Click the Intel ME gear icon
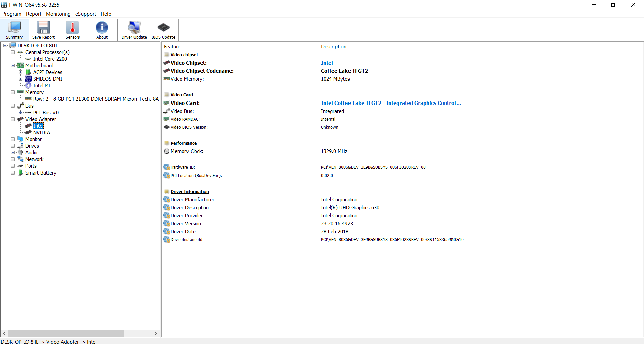644x344 pixels. pyautogui.click(x=28, y=85)
